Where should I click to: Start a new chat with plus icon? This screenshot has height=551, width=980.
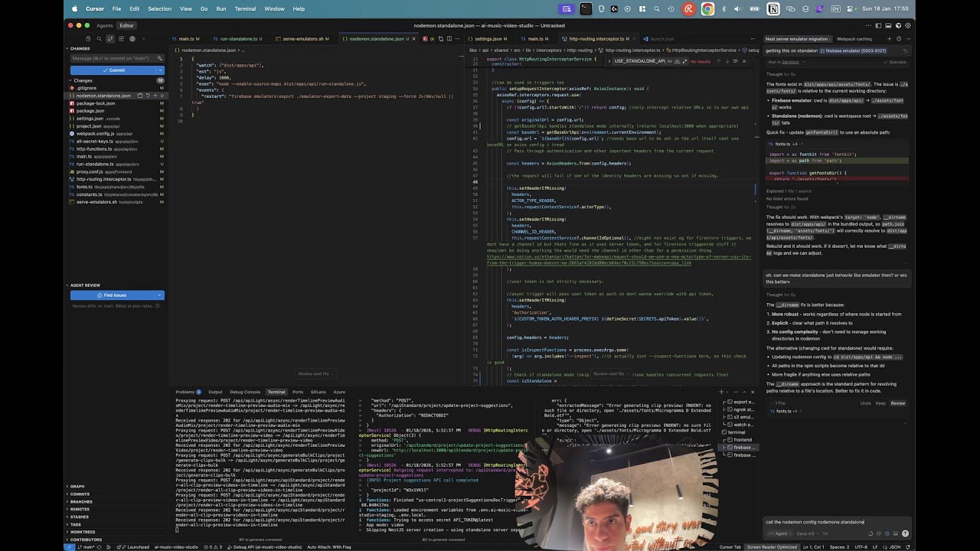(889, 39)
